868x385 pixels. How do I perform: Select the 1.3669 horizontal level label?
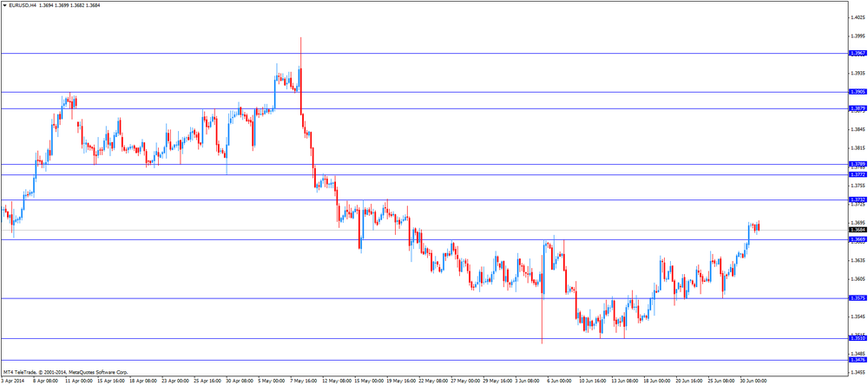[857, 239]
